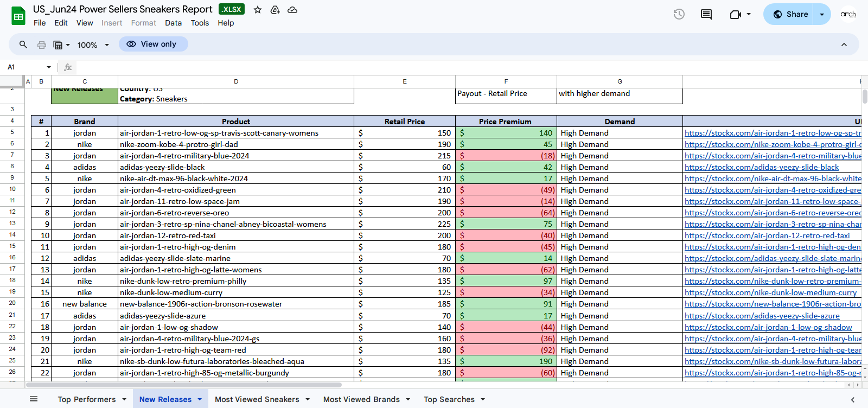Viewport: 868px width, 408px height.
Task: Collapse the toolbar with the up chevron
Action: [844, 44]
